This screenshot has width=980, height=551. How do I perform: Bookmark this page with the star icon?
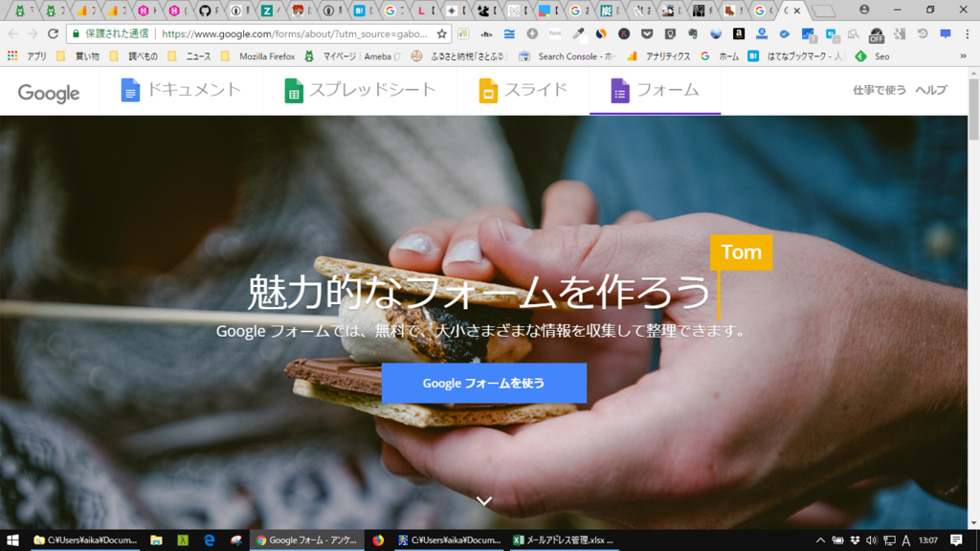tap(442, 33)
